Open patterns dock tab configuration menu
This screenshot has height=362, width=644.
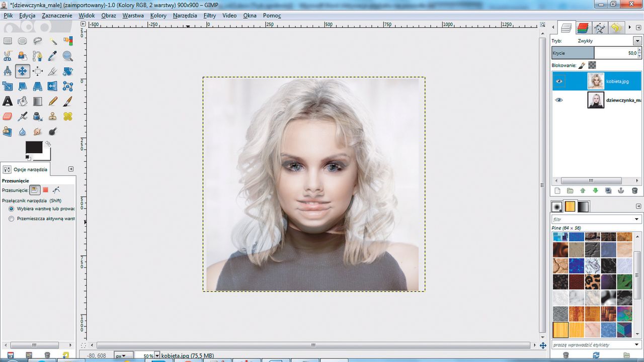pos(639,206)
